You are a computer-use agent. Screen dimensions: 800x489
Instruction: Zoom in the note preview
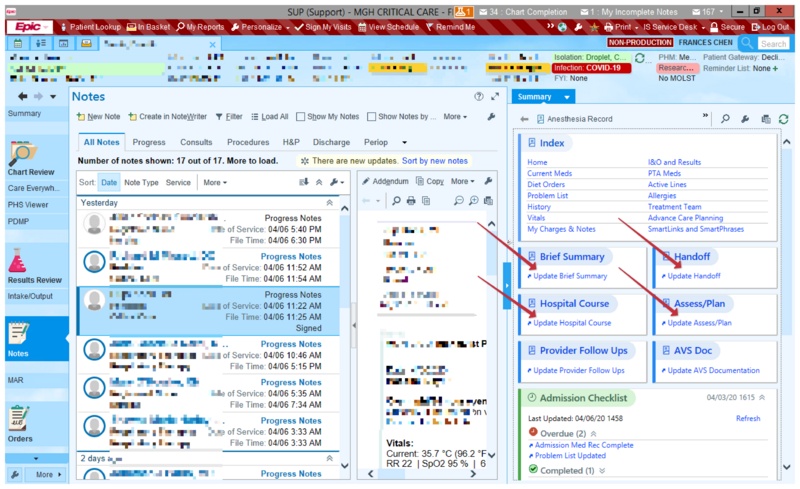point(474,201)
